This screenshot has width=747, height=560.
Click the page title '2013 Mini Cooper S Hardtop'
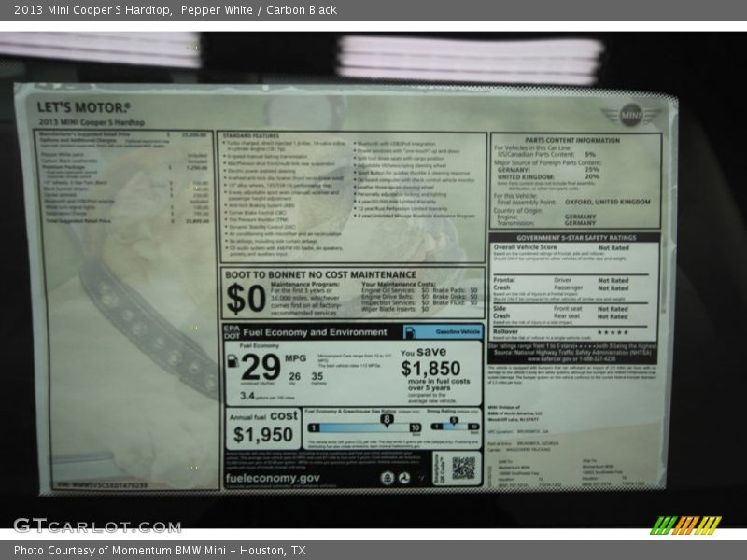[92, 10]
